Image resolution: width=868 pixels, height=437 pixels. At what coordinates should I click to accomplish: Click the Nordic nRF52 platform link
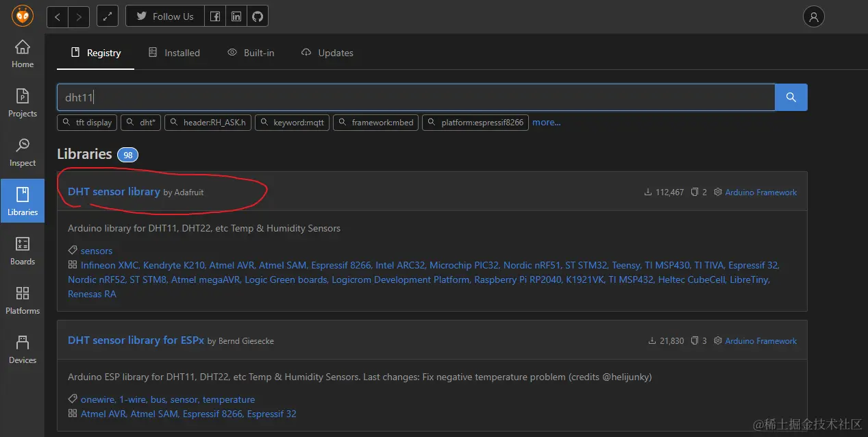pos(96,279)
